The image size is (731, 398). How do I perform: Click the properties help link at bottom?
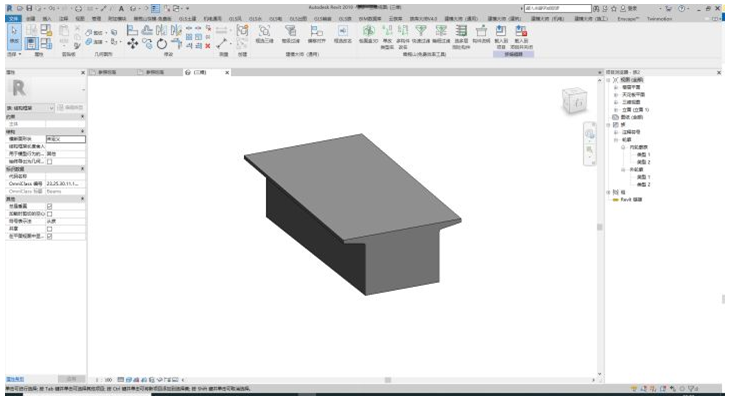point(14,379)
